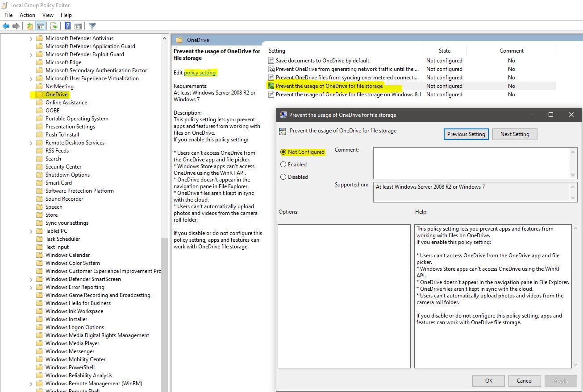Image resolution: width=583 pixels, height=392 pixels.
Task: Click Cancel in the policy dialog
Action: 525,381
